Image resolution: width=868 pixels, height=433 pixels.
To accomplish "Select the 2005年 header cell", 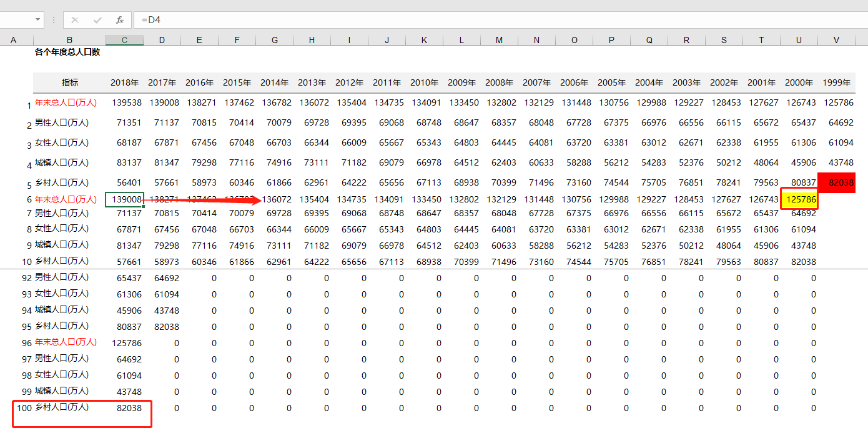I will 613,82.
